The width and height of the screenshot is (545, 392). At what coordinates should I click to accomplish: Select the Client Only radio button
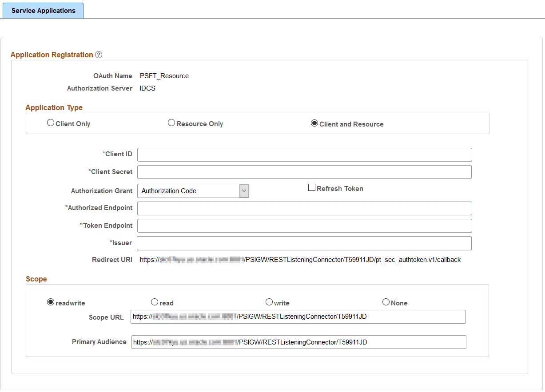coord(50,123)
